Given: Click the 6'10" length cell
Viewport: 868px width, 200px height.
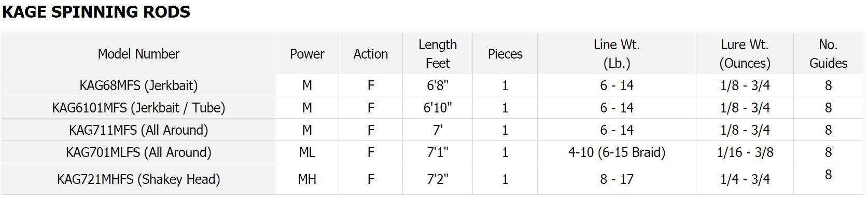Looking at the screenshot, I should (x=438, y=108).
